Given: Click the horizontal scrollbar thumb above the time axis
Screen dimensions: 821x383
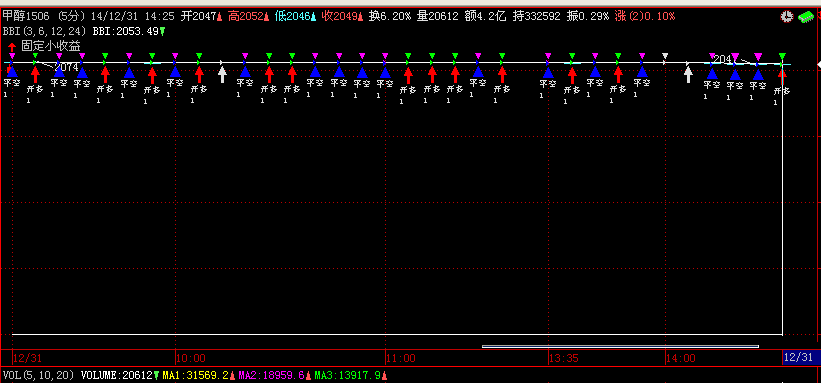Looking at the screenshot, I should [x=620, y=346].
